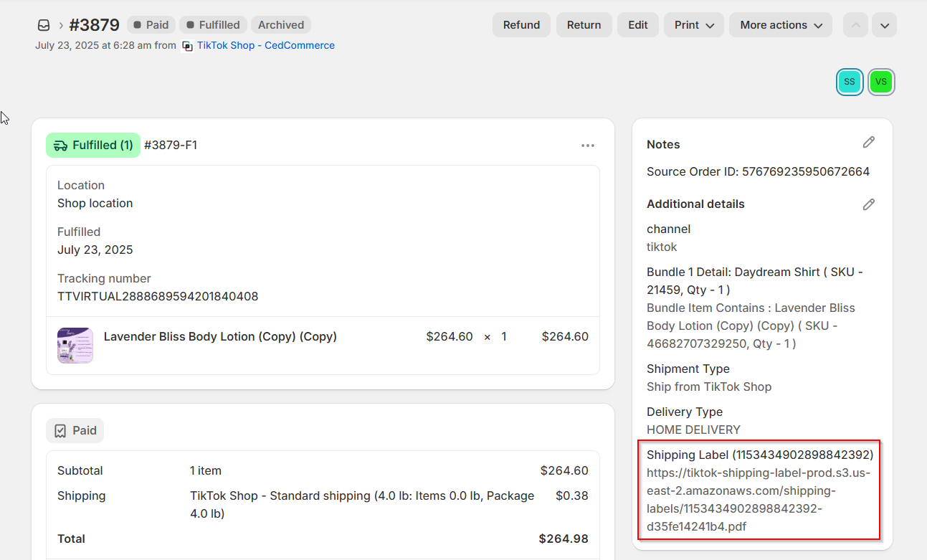Click the tracking number TTVIRTUAL2888689594201840408

pos(158,296)
